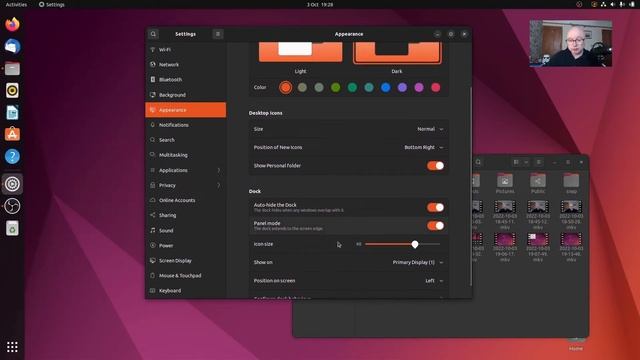Toggle Show Personal folder switch

(436, 166)
